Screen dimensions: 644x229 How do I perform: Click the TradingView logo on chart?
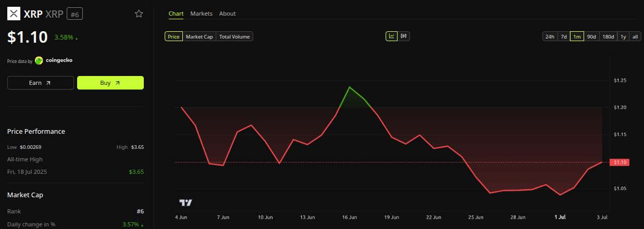(185, 202)
